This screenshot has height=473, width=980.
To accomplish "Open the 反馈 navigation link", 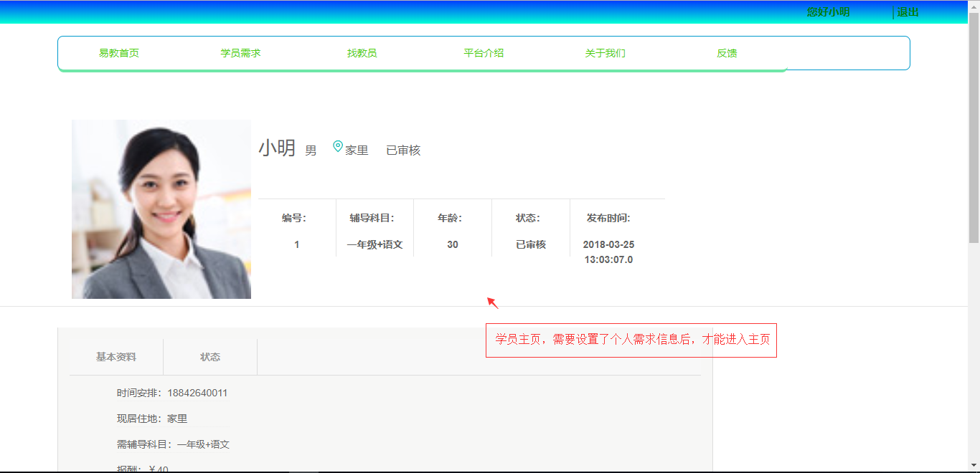I will point(727,53).
